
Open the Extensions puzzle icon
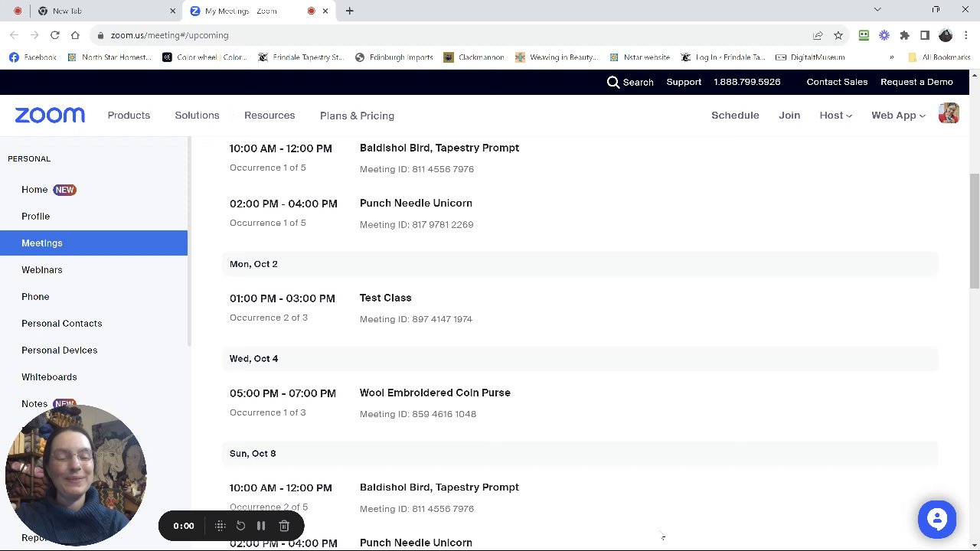point(904,35)
